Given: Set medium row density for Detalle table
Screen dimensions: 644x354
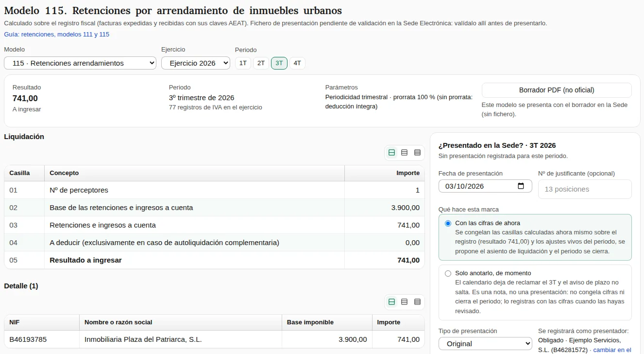Looking at the screenshot, I should (405, 302).
